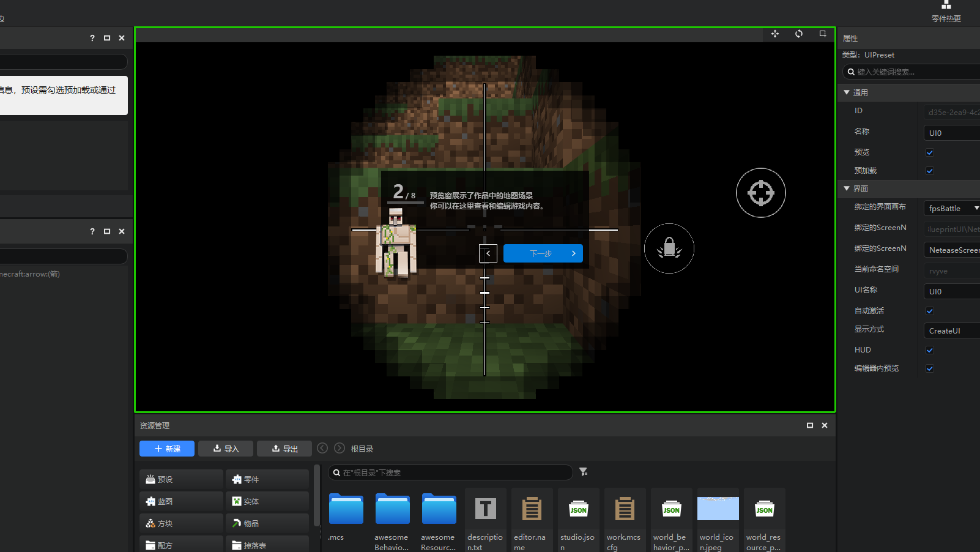Toggle the 预览 checkbox
The image size is (980, 552).
coord(930,152)
